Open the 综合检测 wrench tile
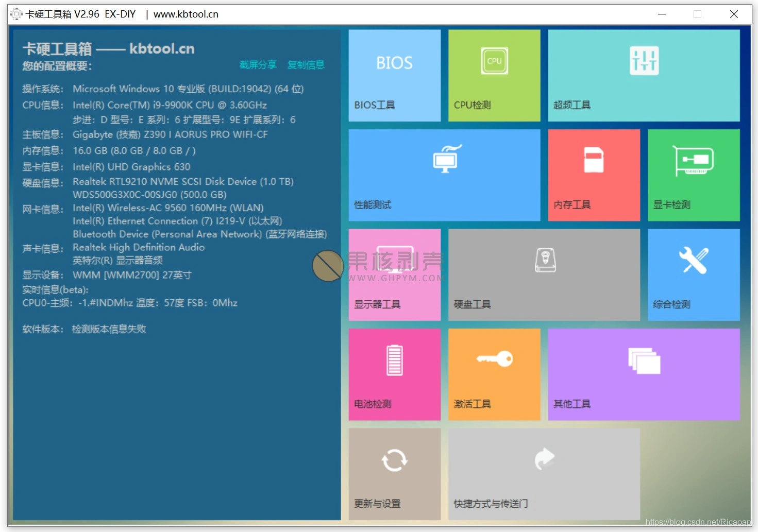Image resolution: width=758 pixels, height=532 pixels. (694, 275)
